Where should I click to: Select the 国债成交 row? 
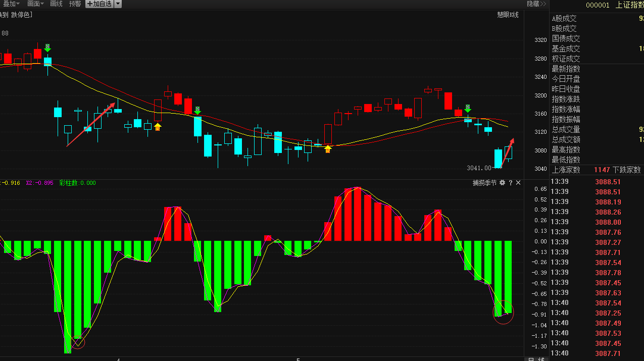(597, 38)
